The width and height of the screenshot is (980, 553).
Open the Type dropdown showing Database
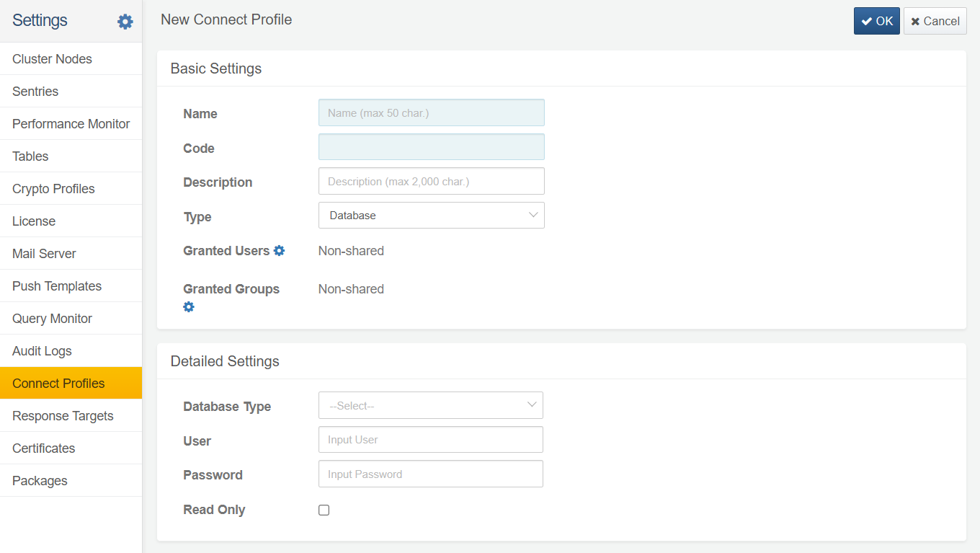click(x=432, y=216)
